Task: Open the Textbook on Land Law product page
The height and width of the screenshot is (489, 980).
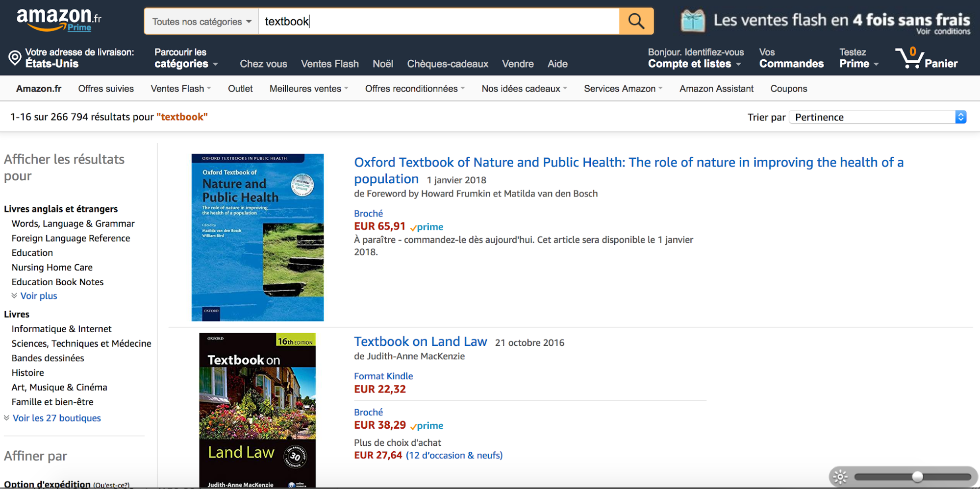Action: (420, 341)
